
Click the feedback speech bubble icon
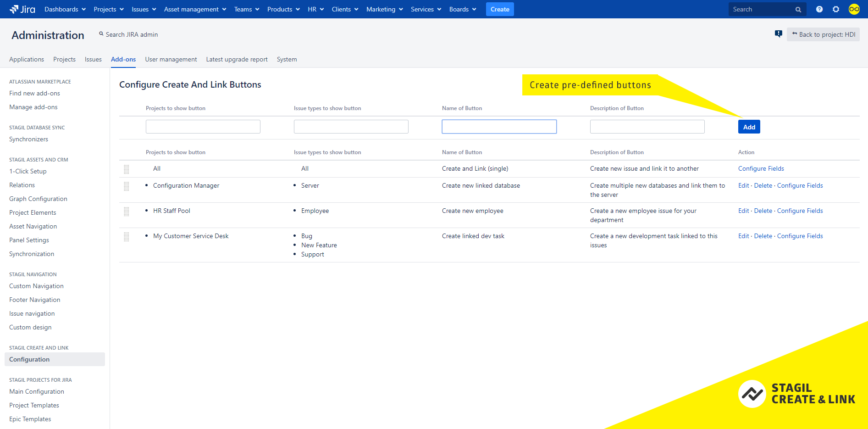(x=779, y=33)
